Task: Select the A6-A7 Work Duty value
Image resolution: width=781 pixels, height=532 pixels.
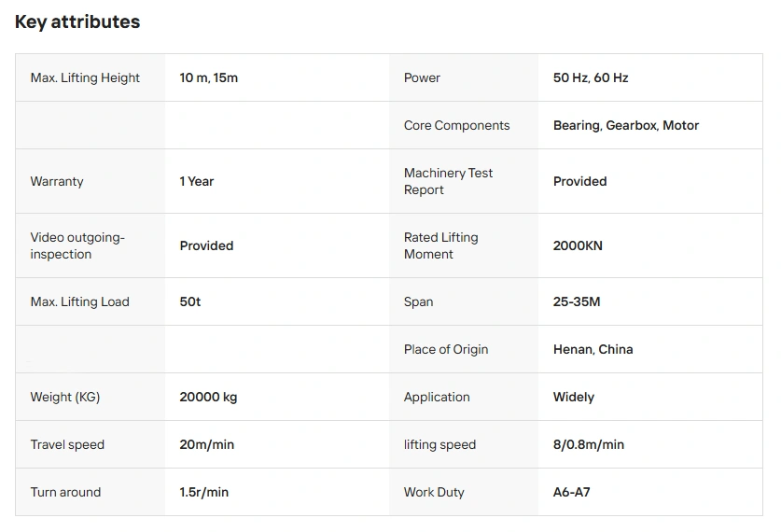Action: click(x=571, y=492)
